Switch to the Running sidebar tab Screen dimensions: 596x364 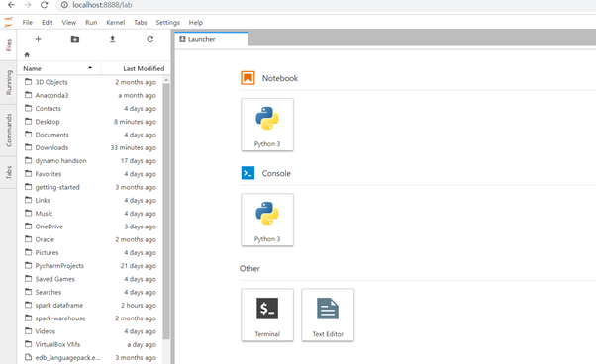(x=8, y=82)
